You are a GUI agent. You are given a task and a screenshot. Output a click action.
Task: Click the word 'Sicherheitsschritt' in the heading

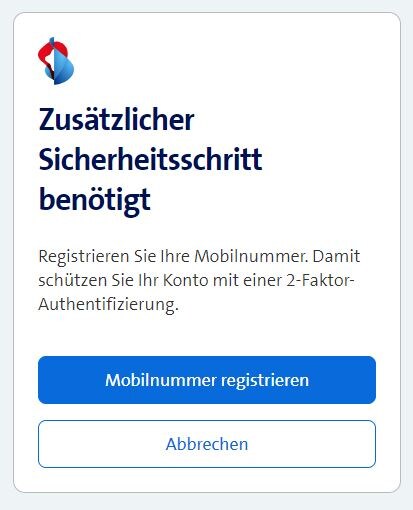pos(150,159)
